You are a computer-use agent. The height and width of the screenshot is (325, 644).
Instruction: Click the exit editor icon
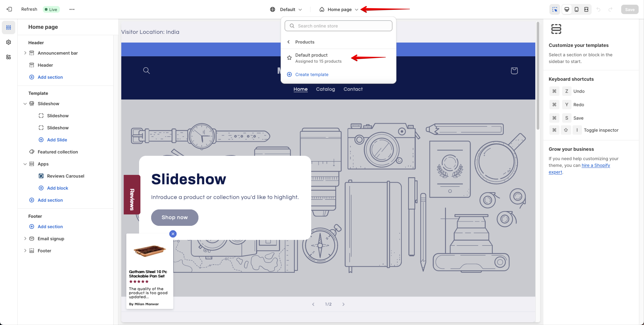pos(9,9)
